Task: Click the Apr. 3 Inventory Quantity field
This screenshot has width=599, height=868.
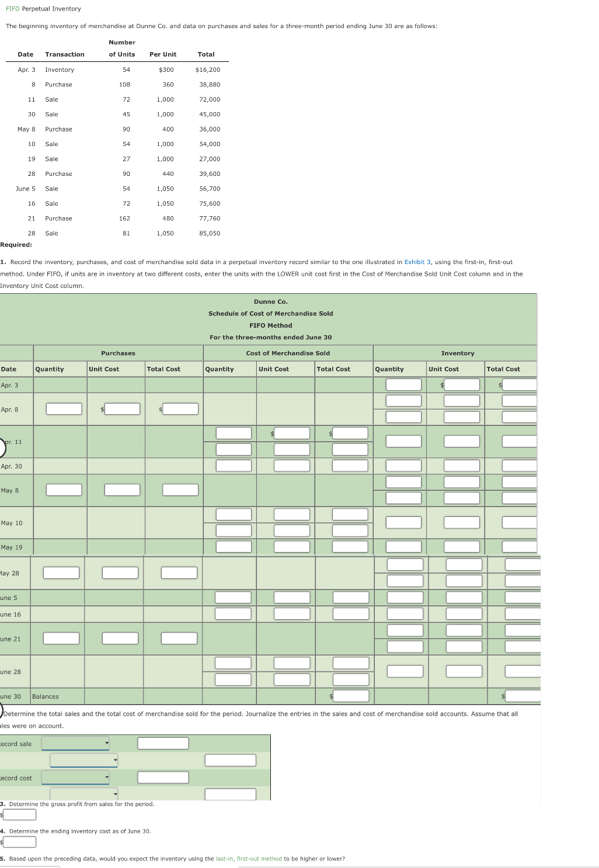Action: [x=404, y=385]
